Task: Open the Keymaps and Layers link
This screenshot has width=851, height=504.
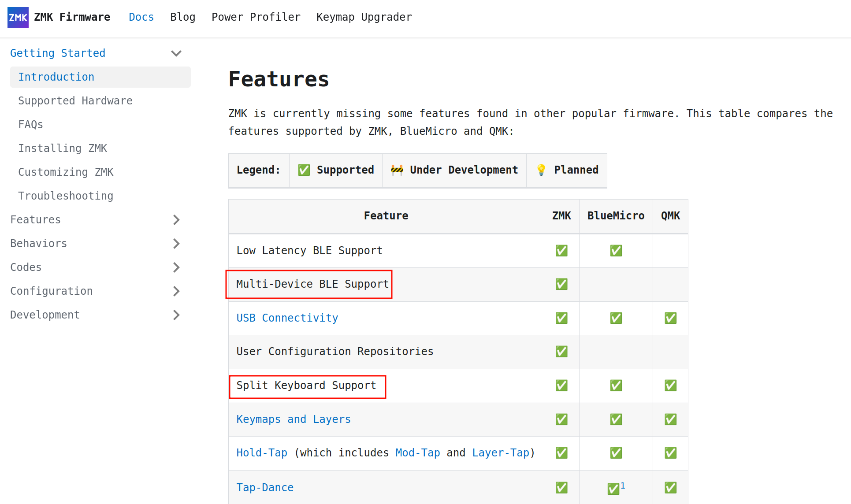Action: point(293,419)
